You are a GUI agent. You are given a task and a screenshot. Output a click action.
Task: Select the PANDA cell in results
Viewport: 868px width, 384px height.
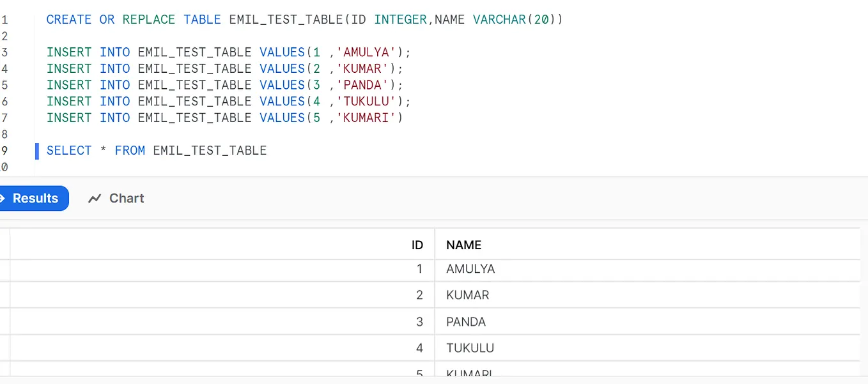point(466,322)
